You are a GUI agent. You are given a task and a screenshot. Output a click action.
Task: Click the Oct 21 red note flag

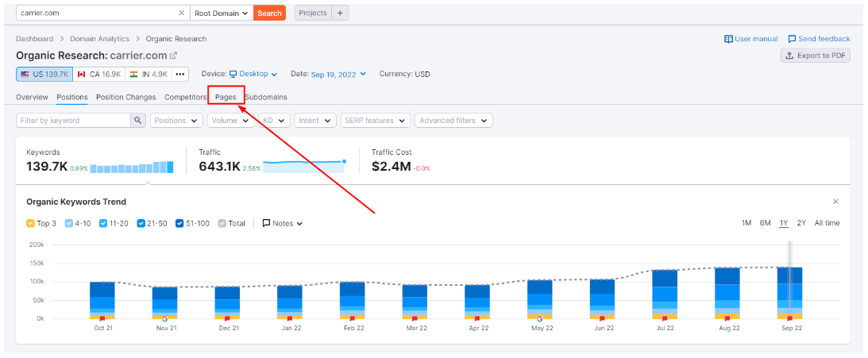point(102,319)
